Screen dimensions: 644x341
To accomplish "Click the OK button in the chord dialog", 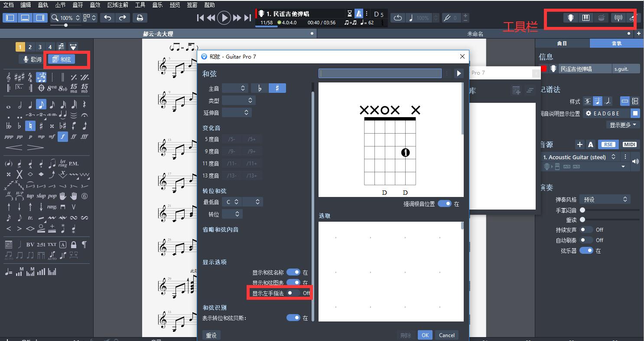I will (x=425, y=335).
